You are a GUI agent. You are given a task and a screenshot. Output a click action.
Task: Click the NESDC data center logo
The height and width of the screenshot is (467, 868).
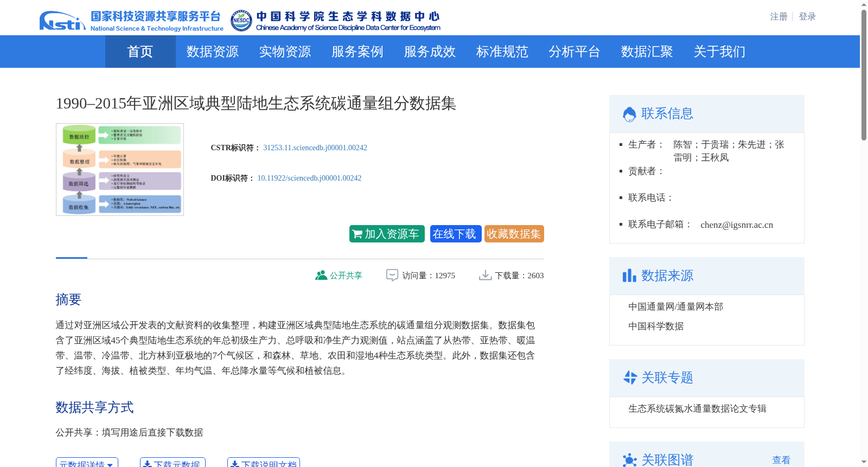tap(335, 21)
